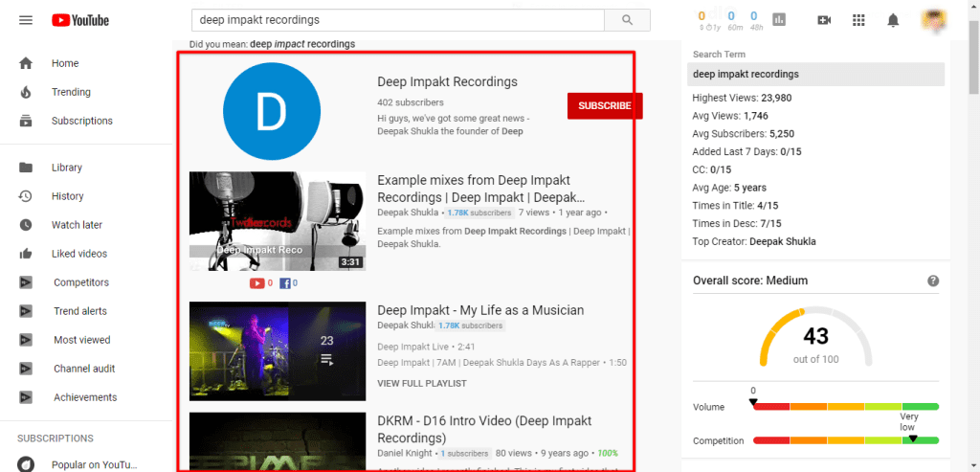
Task: Open the account avatar menu
Action: point(933,20)
